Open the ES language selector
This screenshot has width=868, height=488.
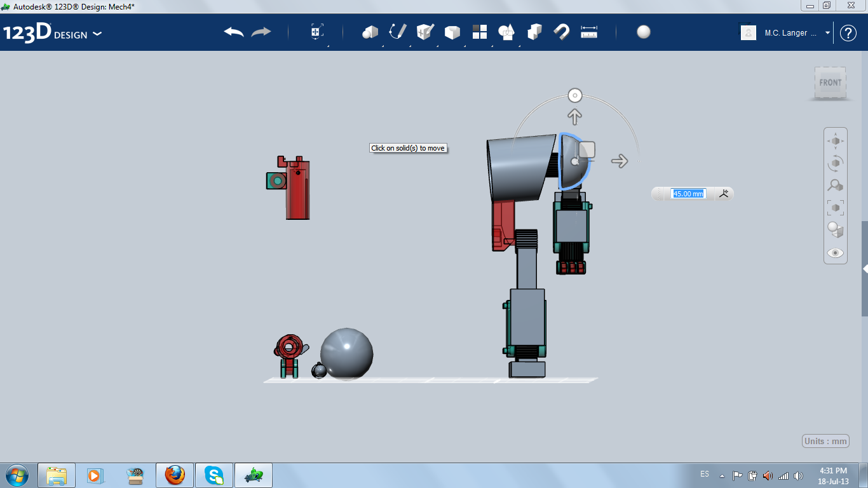click(x=705, y=474)
